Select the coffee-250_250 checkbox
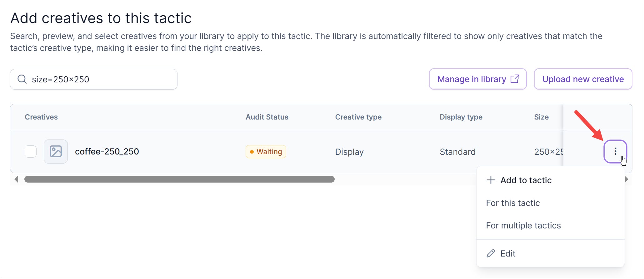 (x=31, y=152)
